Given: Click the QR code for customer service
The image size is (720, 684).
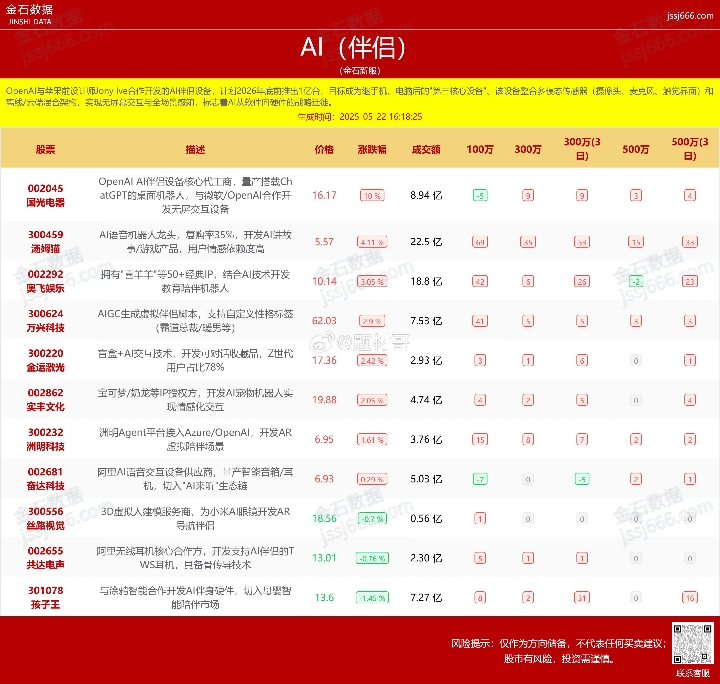Looking at the screenshot, I should click(692, 643).
